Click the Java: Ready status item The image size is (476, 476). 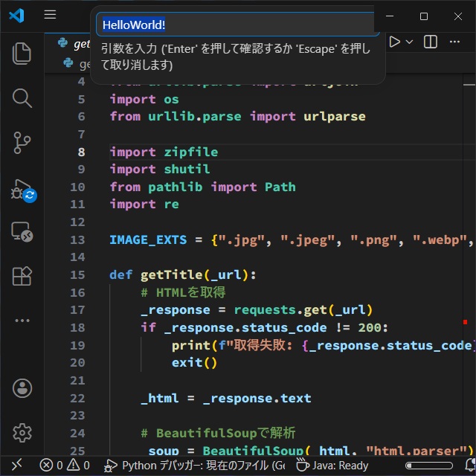(x=332, y=466)
